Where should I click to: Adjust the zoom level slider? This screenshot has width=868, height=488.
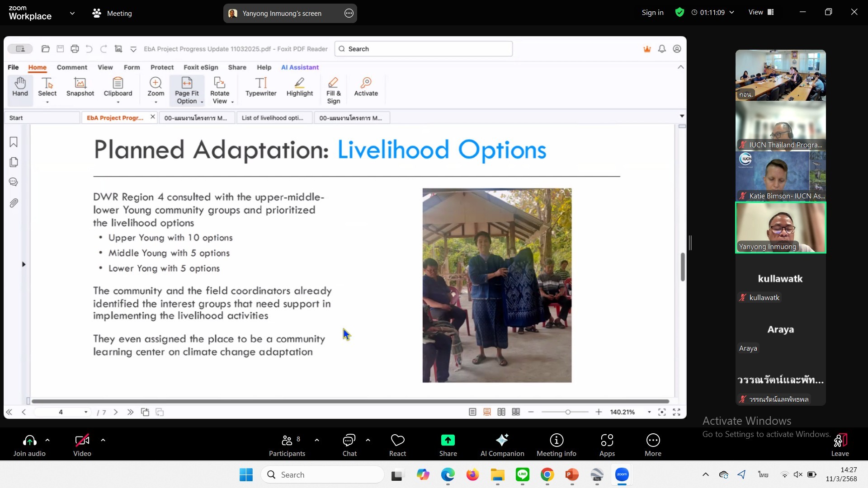tap(568, 412)
